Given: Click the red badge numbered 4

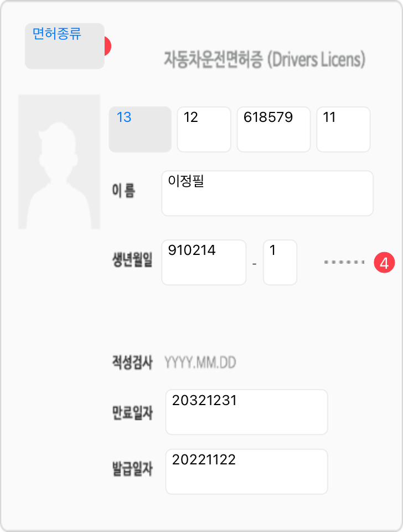Looking at the screenshot, I should click(x=384, y=262).
